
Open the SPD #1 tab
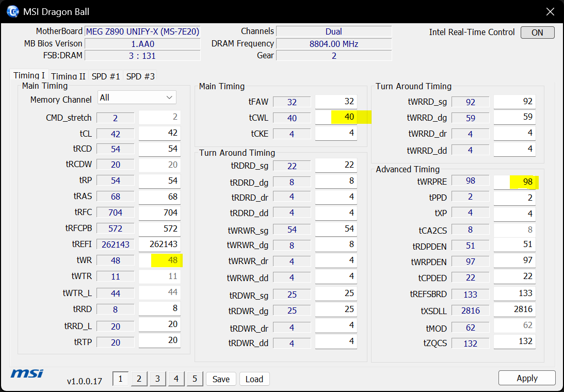pyautogui.click(x=106, y=76)
